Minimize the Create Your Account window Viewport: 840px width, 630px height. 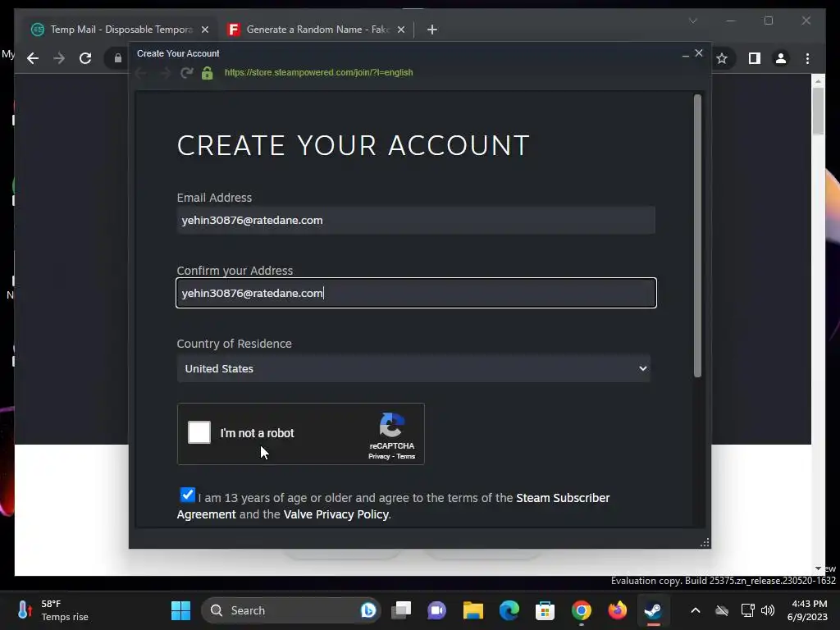point(685,54)
